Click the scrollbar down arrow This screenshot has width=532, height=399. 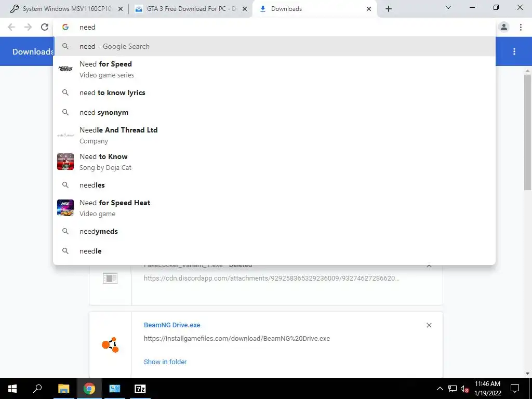tap(527, 374)
